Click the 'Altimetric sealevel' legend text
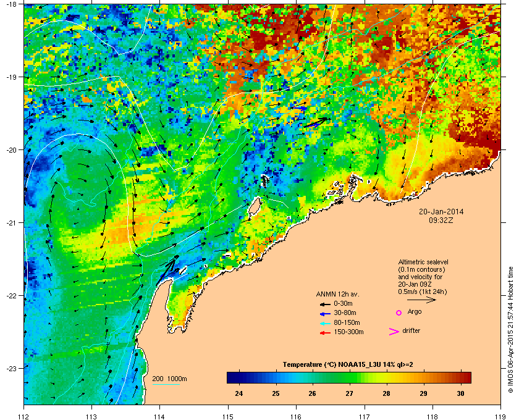The width and height of the screenshot is (519, 420). (423, 262)
